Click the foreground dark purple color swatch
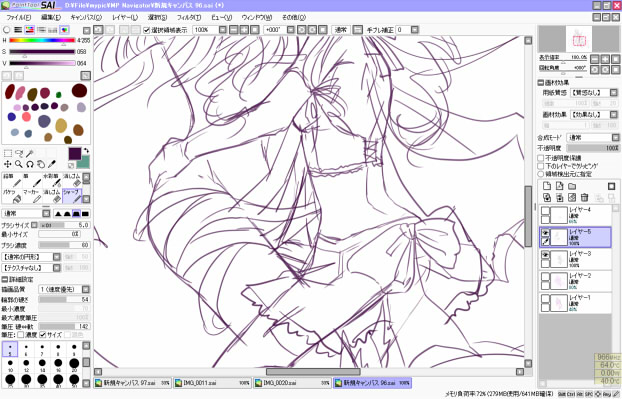The width and height of the screenshot is (622, 399). [x=75, y=154]
